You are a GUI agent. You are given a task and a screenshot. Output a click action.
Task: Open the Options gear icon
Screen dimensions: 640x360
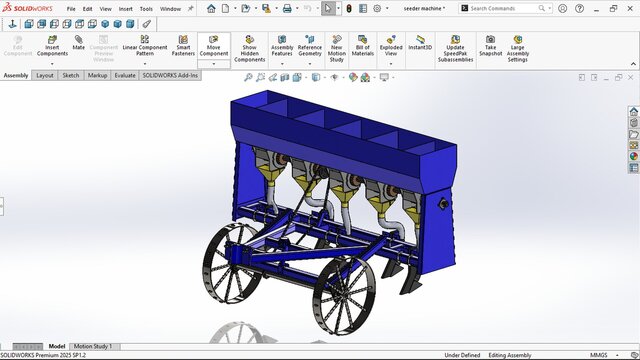(x=377, y=8)
